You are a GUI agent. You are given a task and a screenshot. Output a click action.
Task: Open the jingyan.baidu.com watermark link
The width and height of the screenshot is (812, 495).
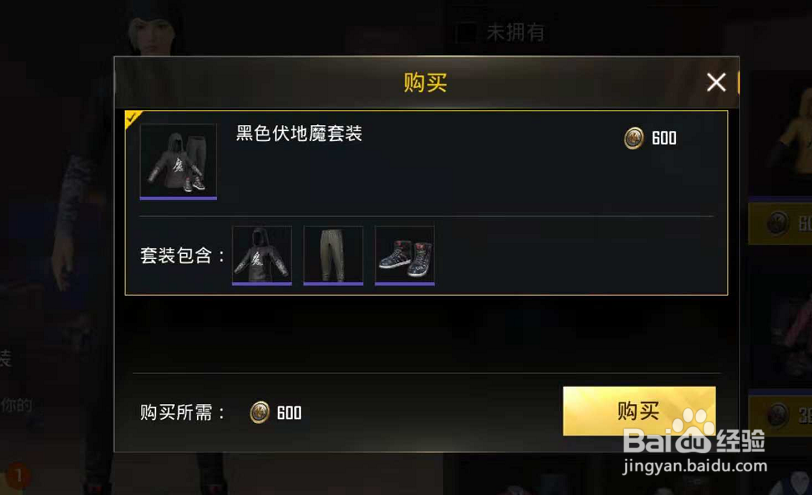694,466
